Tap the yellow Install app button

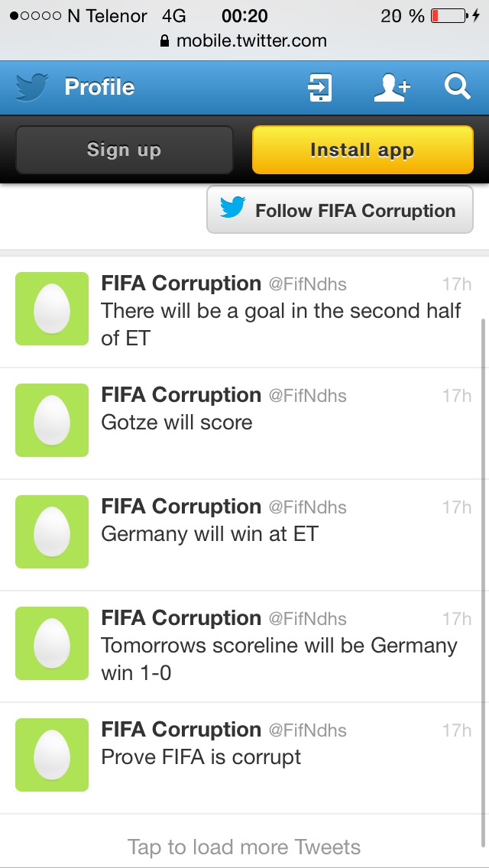coord(363,150)
